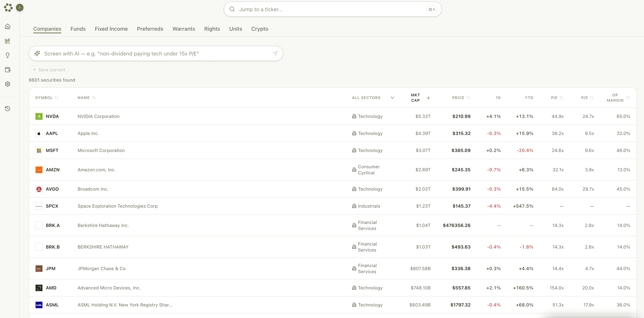Click the $748.10B market cap value
The height and width of the screenshot is (318, 644).
(420, 288)
